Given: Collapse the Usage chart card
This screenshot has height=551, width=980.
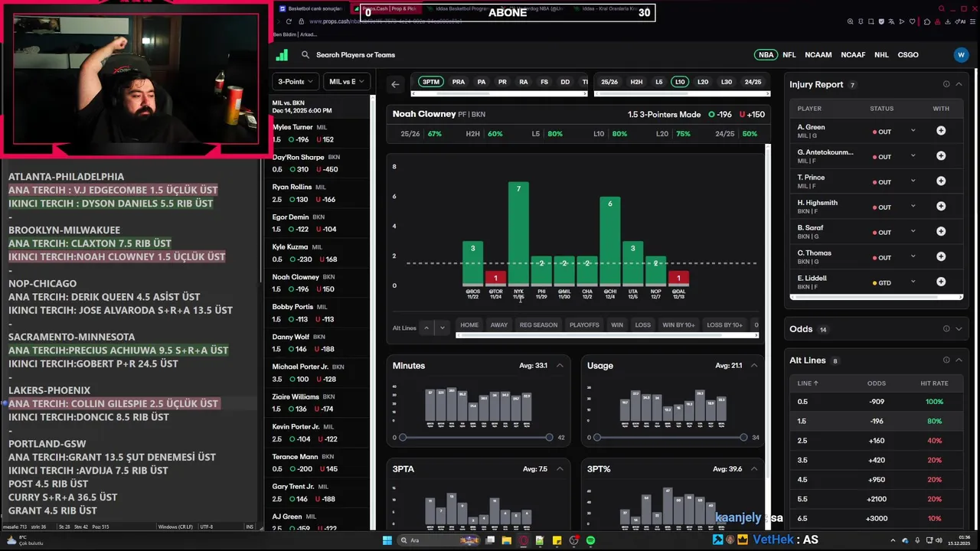Looking at the screenshot, I should click(x=754, y=366).
